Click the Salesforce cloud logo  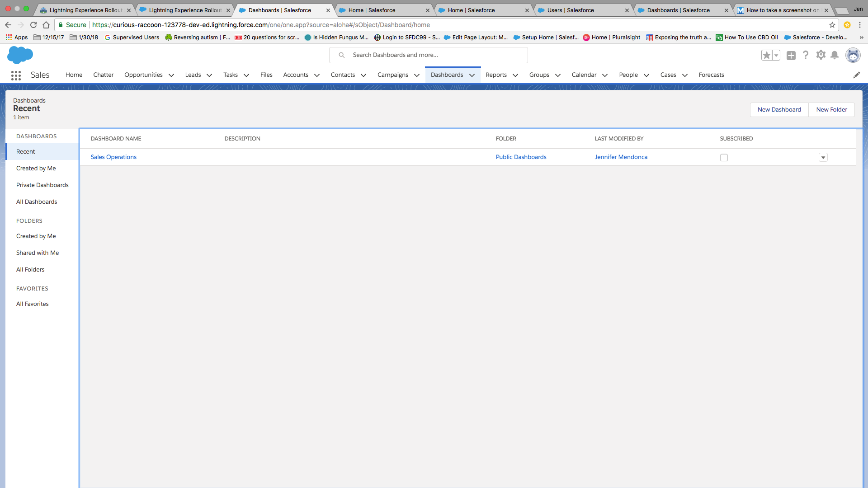tap(20, 55)
